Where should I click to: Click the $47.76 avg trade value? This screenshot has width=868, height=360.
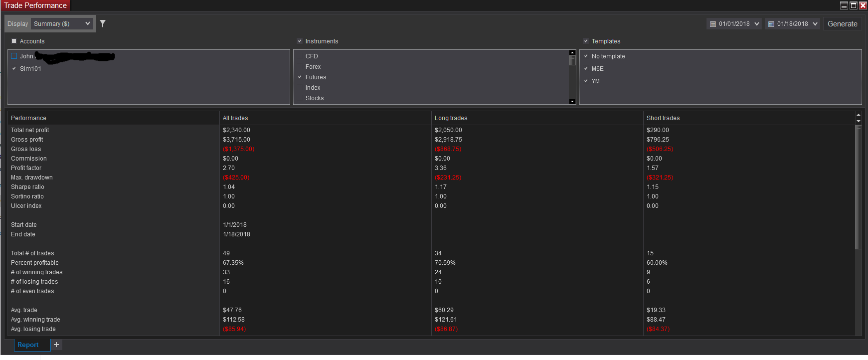point(232,310)
